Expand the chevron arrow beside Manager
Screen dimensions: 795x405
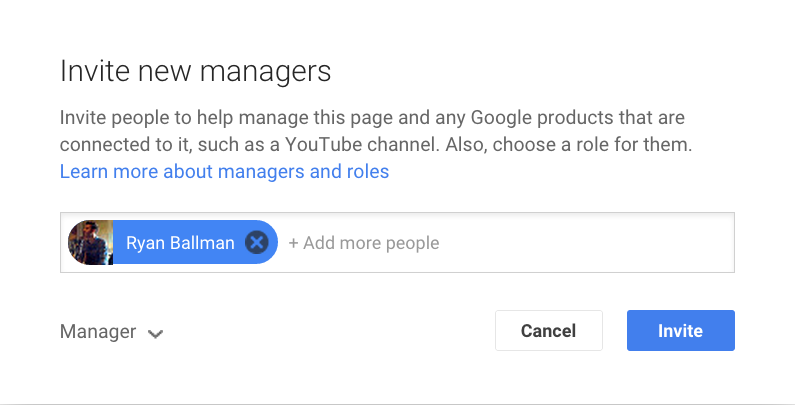click(155, 334)
